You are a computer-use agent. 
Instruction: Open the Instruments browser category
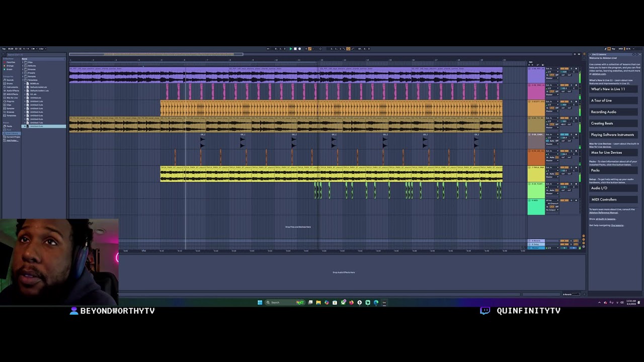(10, 87)
